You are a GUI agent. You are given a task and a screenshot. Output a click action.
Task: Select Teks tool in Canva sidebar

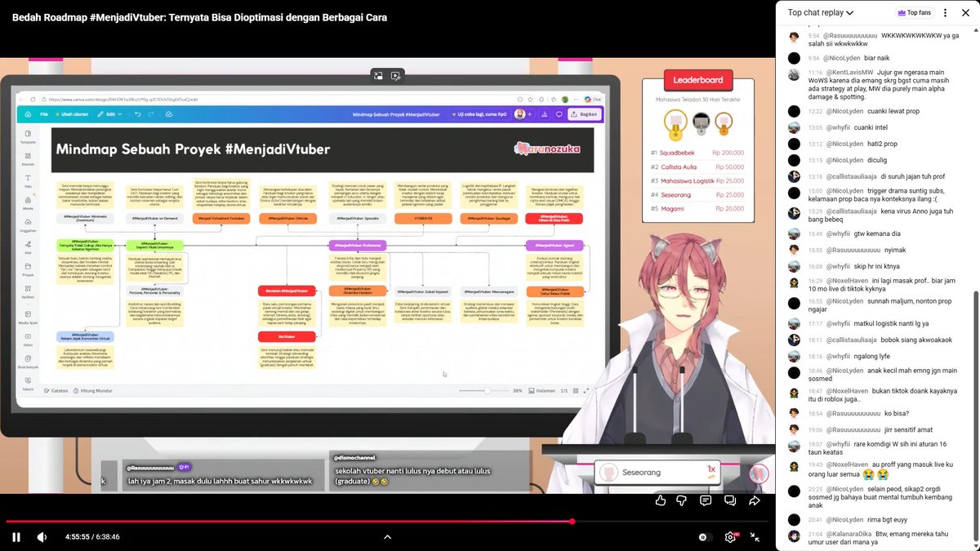(28, 180)
